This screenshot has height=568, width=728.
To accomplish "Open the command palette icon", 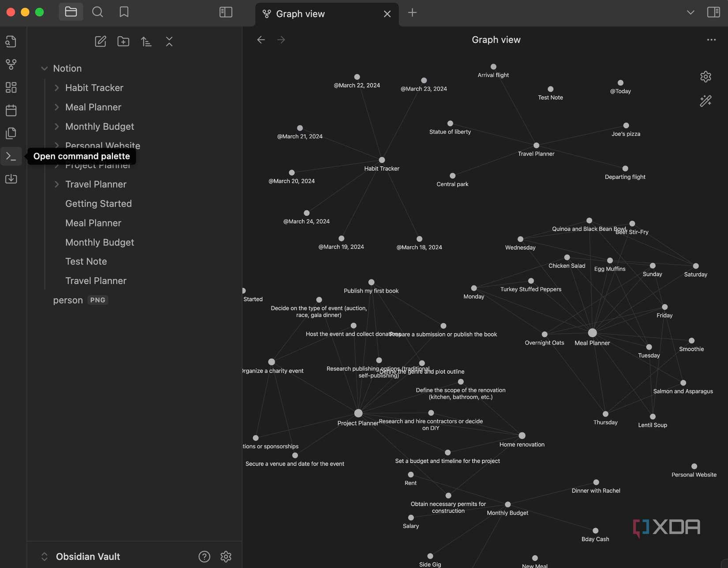I will [11, 156].
